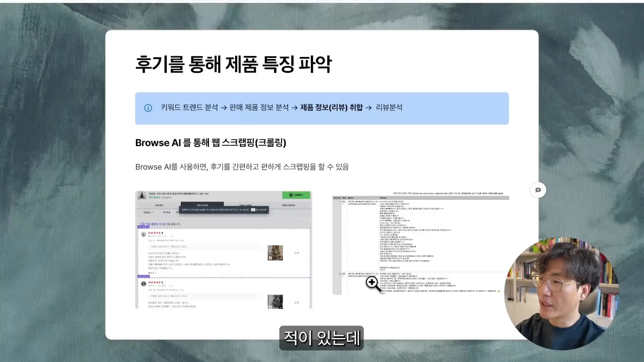Select the Q&A 1,018 tab in product screenshot
The image size is (644, 362).
(246, 205)
